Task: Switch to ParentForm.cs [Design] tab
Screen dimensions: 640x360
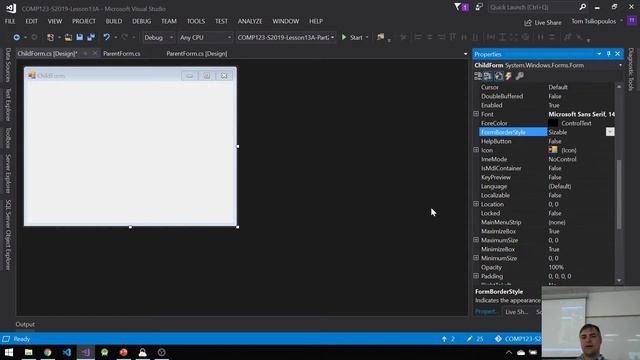Action: pyautogui.click(x=197, y=53)
